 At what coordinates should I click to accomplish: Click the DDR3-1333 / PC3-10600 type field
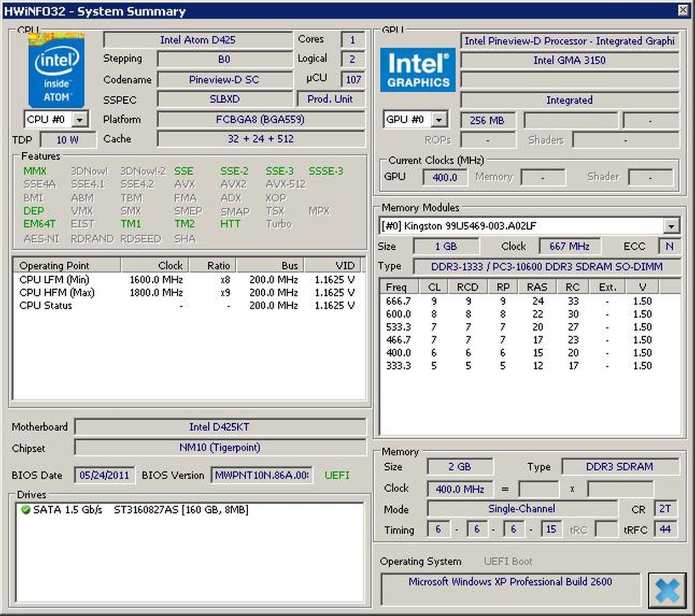[547, 266]
